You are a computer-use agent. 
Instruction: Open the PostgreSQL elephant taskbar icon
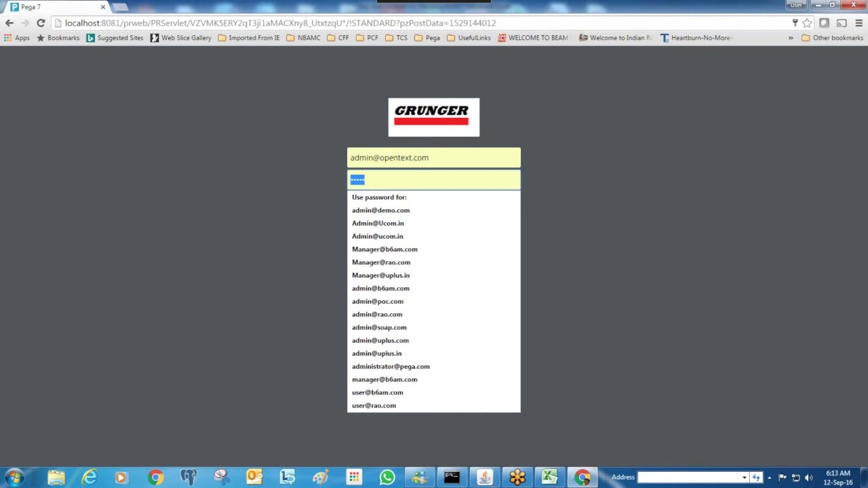(189, 477)
